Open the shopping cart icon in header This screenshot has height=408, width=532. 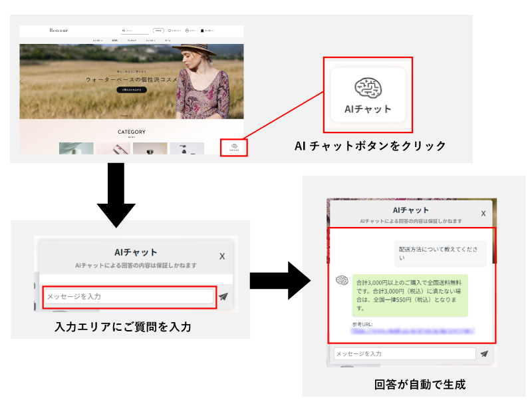pyautogui.click(x=203, y=30)
